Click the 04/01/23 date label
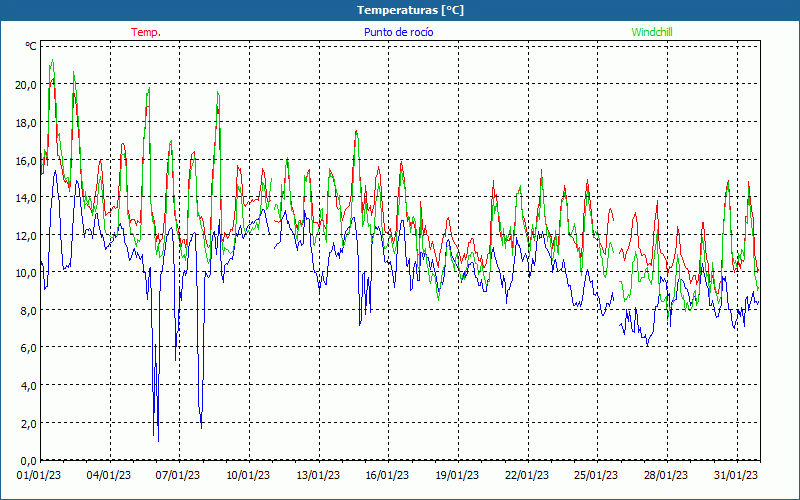This screenshot has height=500, width=800. pos(109,476)
